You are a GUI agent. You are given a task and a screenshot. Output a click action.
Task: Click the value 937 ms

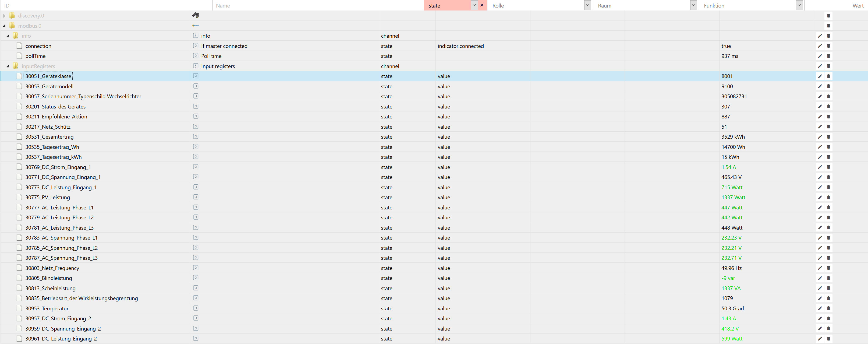[730, 56]
